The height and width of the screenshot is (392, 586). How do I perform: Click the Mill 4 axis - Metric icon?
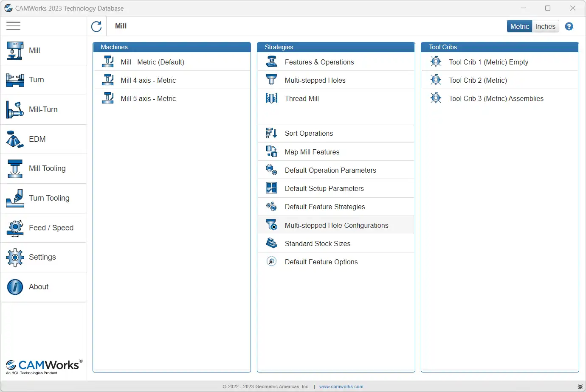[108, 80]
